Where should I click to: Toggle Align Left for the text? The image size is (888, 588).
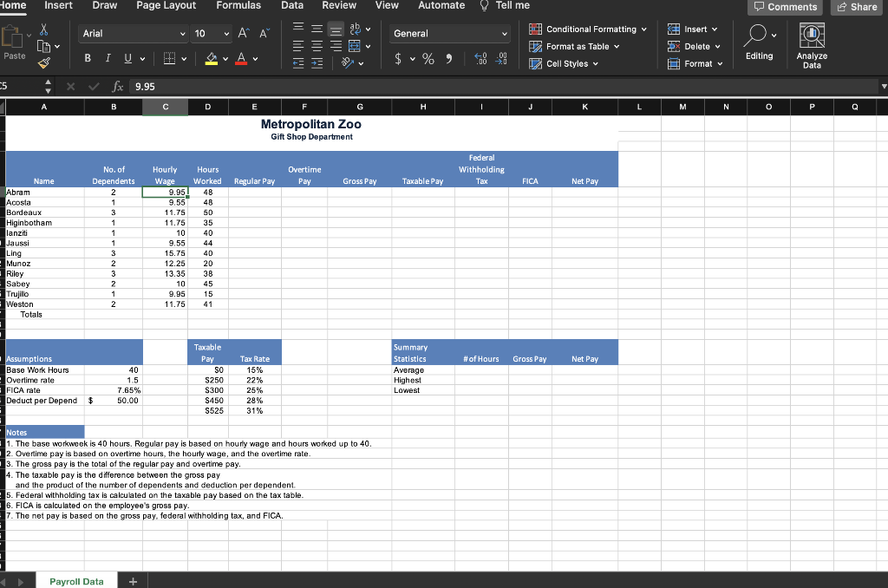click(298, 46)
